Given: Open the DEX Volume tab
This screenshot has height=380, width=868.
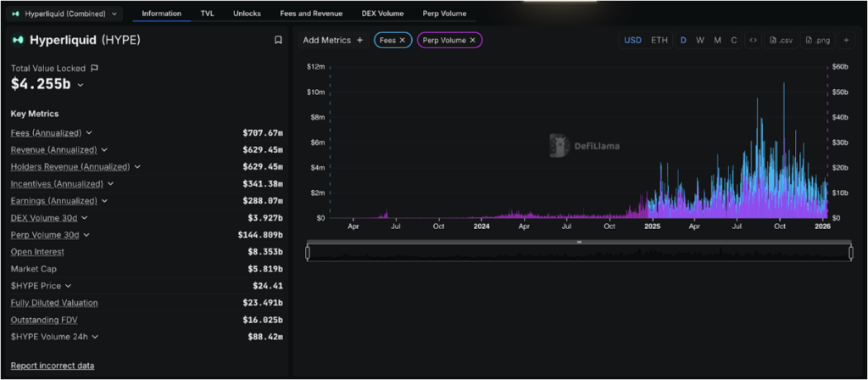Looking at the screenshot, I should [382, 14].
